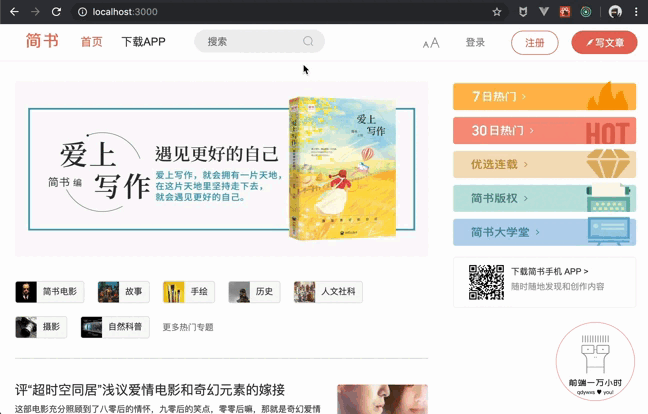Open the red extension icon
648x414 pixels.
tap(565, 12)
